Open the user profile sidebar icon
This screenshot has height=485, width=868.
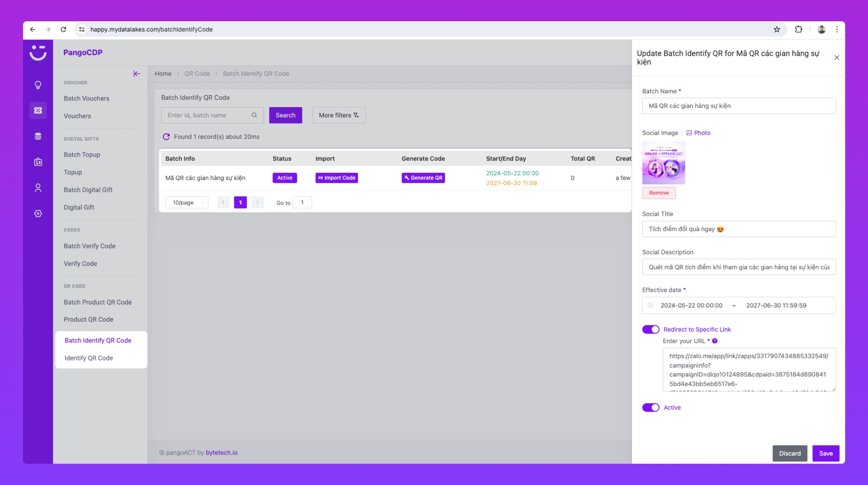[38, 188]
